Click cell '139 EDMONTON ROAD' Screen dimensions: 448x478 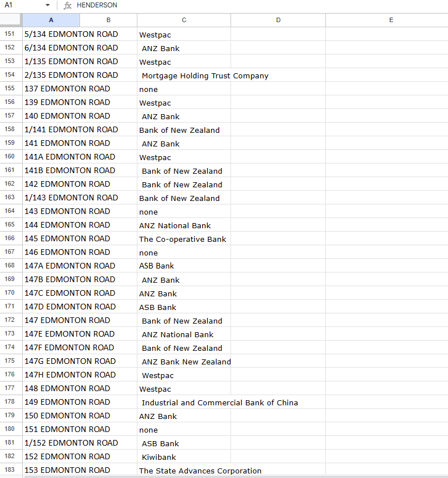(x=79, y=102)
